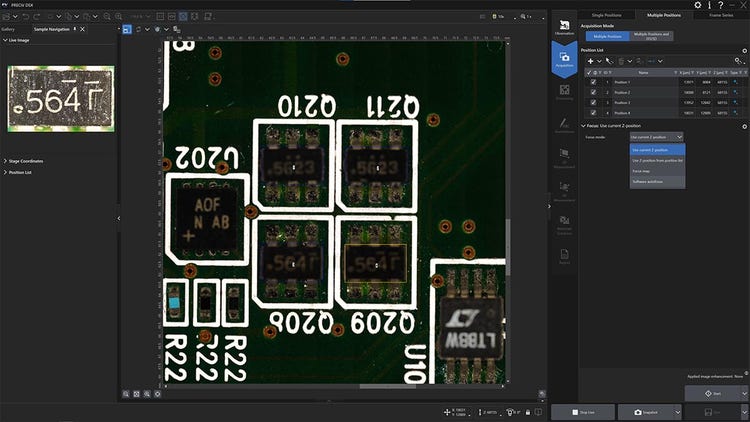Viewport: 750px width, 422px height.
Task: Toggle the Position 3 checkbox
Action: pos(593,102)
